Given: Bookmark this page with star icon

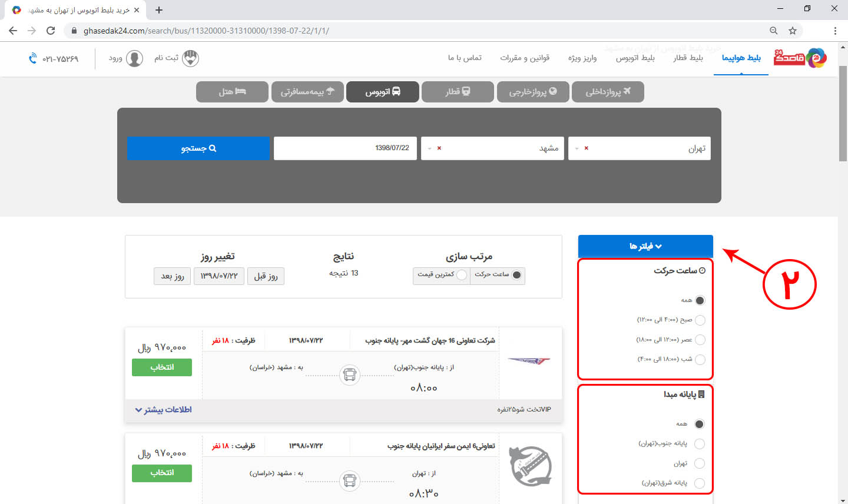Looking at the screenshot, I should pos(793,31).
